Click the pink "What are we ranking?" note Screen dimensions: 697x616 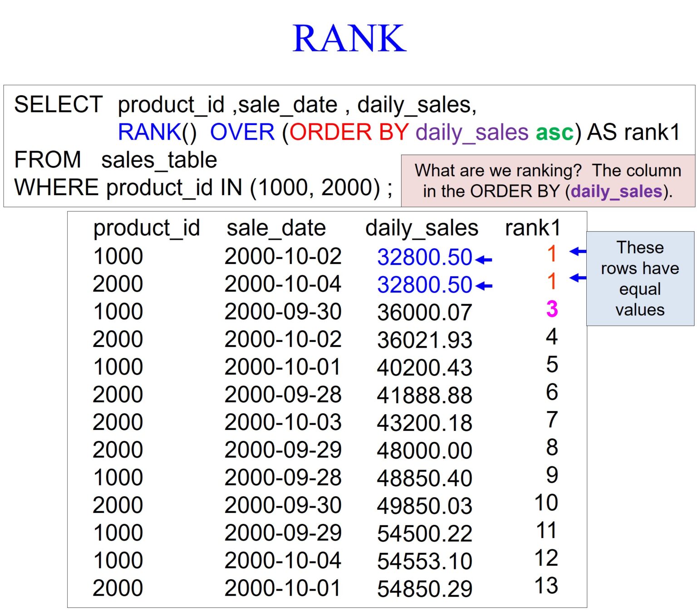(x=548, y=181)
